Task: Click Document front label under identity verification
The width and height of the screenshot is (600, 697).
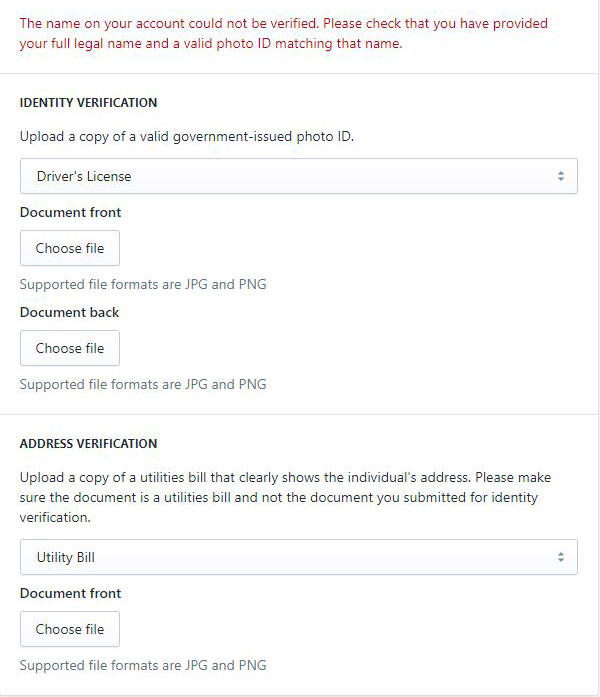Action: [x=70, y=212]
